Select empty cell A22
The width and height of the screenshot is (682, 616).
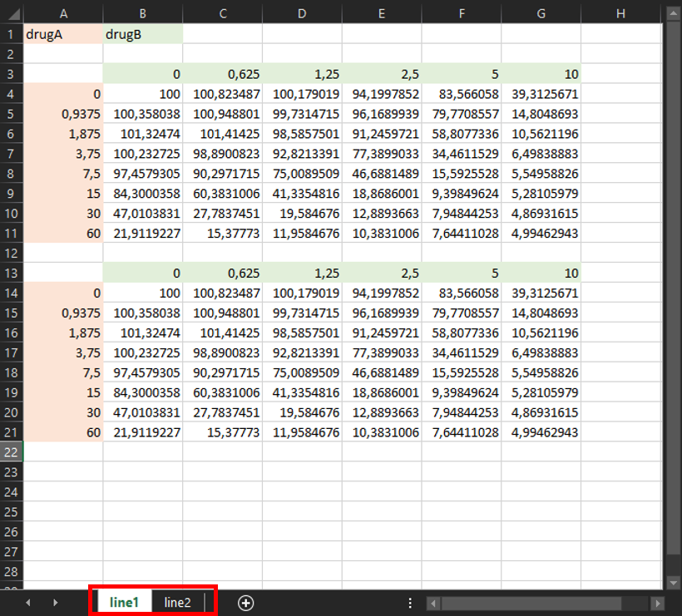coord(63,451)
